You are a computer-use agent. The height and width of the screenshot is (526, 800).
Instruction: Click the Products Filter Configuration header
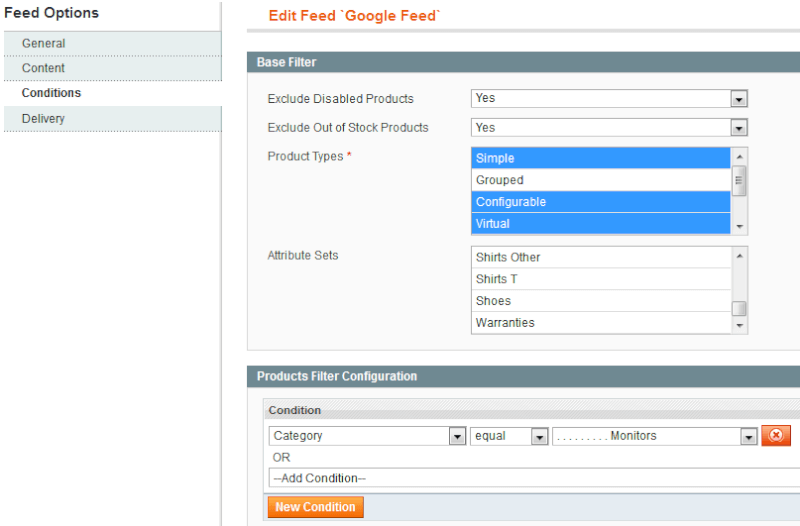click(x=523, y=377)
